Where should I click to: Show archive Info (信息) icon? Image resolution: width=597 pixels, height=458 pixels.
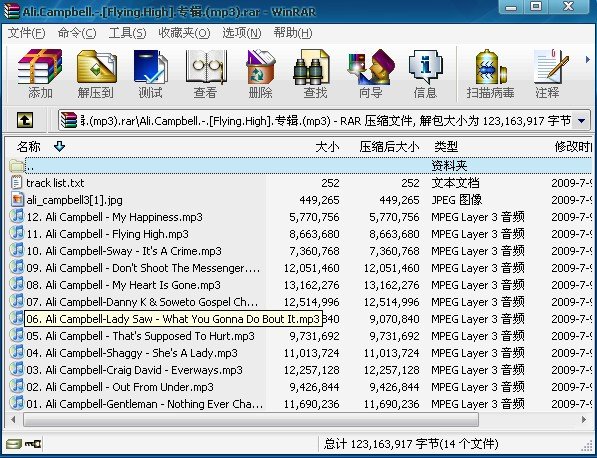point(425,66)
